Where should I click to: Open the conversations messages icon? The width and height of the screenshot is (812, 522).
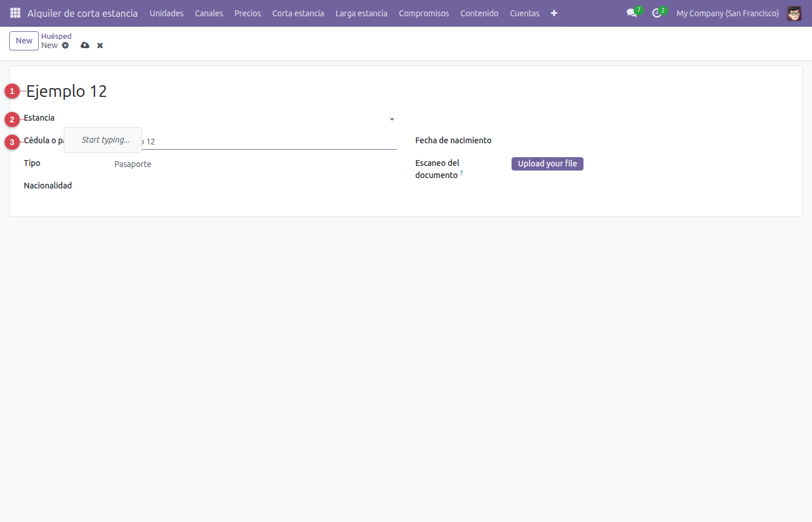pos(632,13)
